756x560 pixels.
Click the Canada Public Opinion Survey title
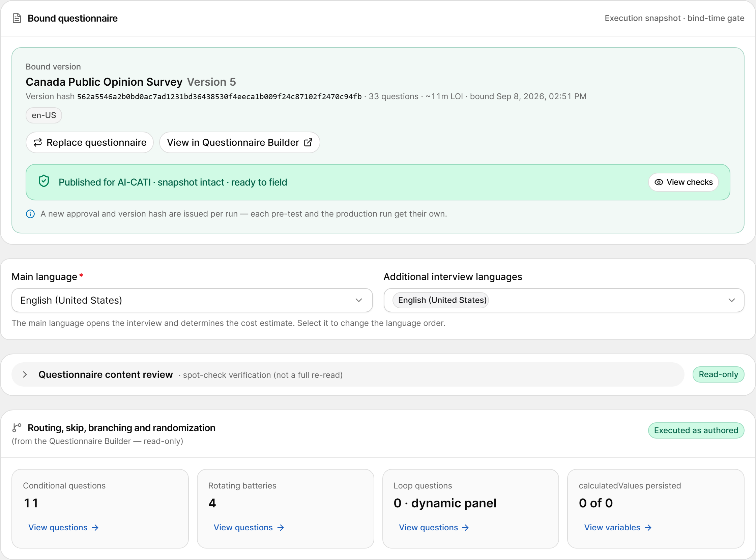tap(104, 82)
